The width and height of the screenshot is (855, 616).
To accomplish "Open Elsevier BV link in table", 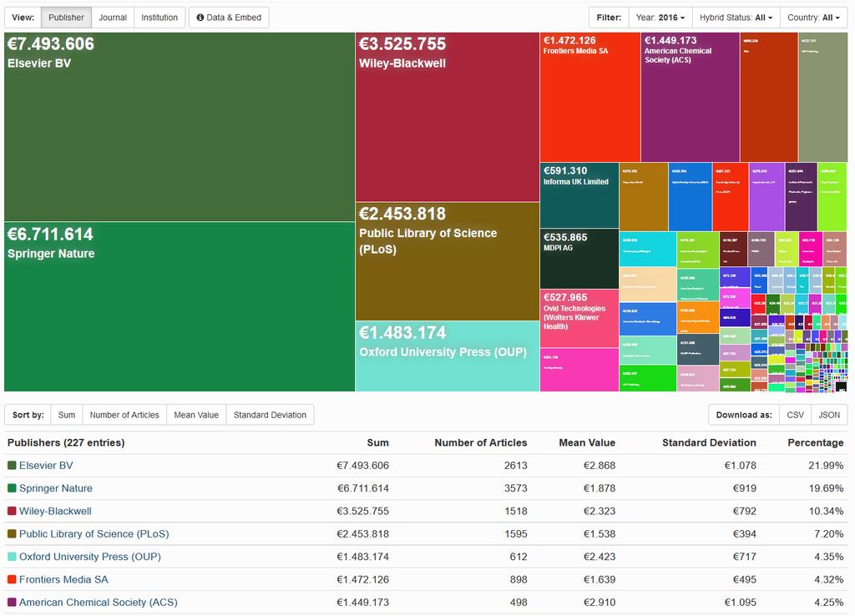I will click(x=46, y=466).
